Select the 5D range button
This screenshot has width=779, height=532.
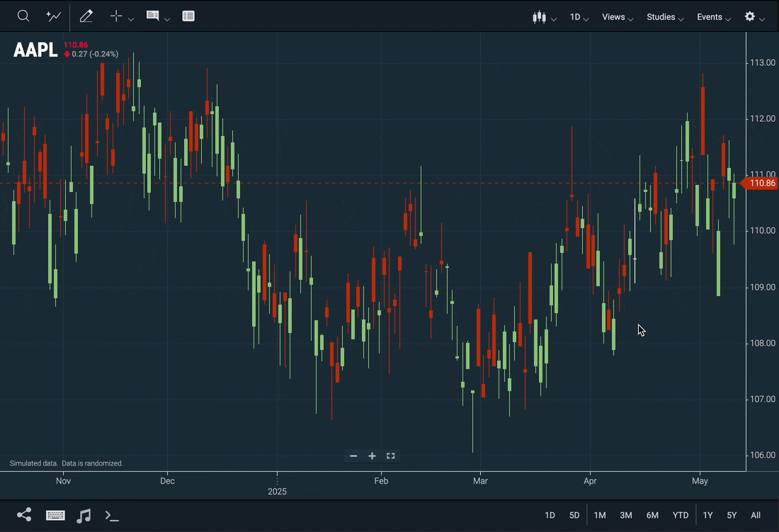pyautogui.click(x=574, y=515)
